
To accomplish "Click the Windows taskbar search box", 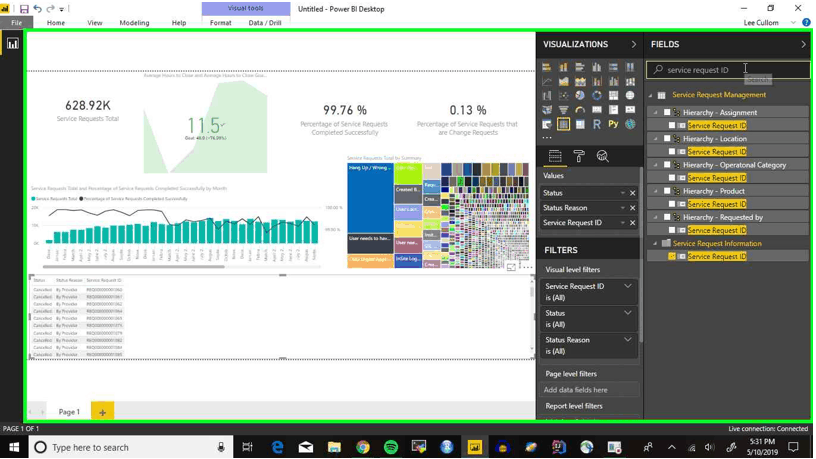I will pyautogui.click(x=131, y=447).
